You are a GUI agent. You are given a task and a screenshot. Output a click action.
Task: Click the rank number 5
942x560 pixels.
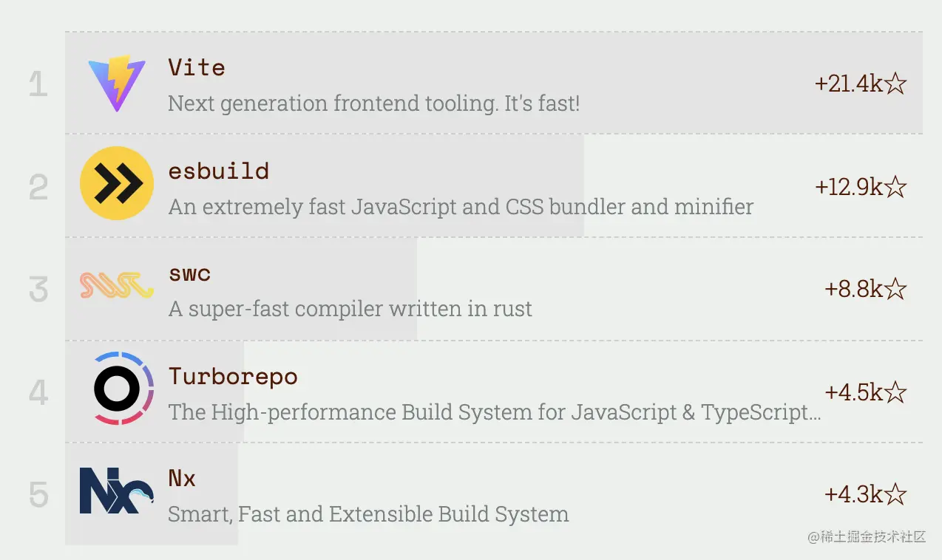[x=38, y=495]
